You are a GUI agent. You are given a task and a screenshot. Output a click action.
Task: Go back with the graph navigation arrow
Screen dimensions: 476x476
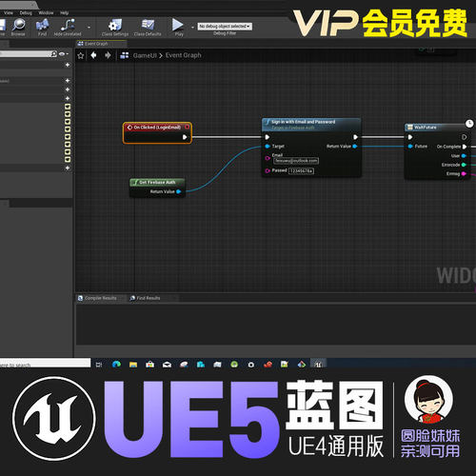point(93,55)
